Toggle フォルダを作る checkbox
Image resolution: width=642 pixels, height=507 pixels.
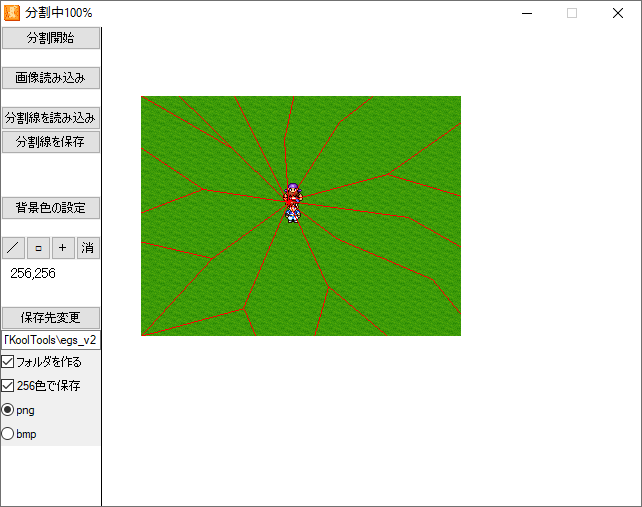pos(8,361)
